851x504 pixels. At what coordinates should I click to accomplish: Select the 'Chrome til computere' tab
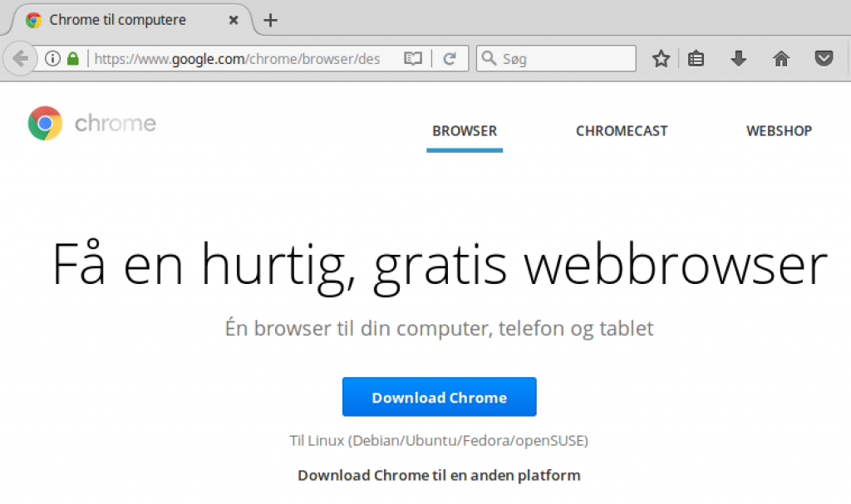[x=130, y=20]
